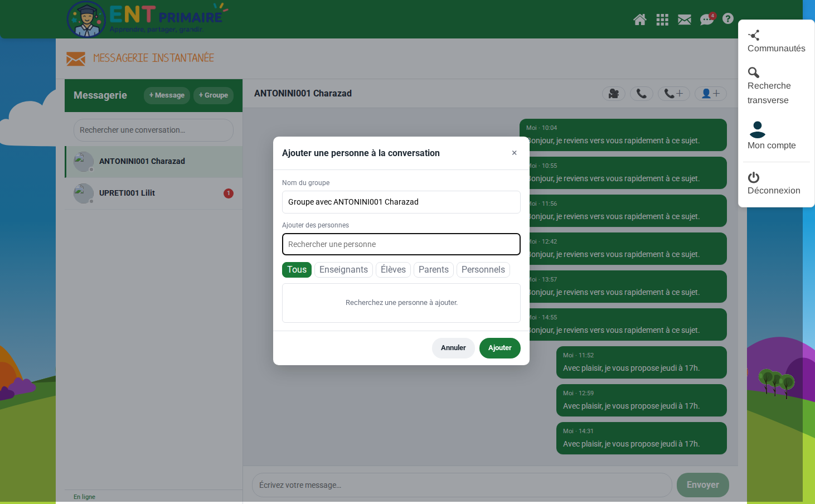Open Recherche transverse in side menu
Viewport: 815px width, 504px height.
tap(777, 86)
